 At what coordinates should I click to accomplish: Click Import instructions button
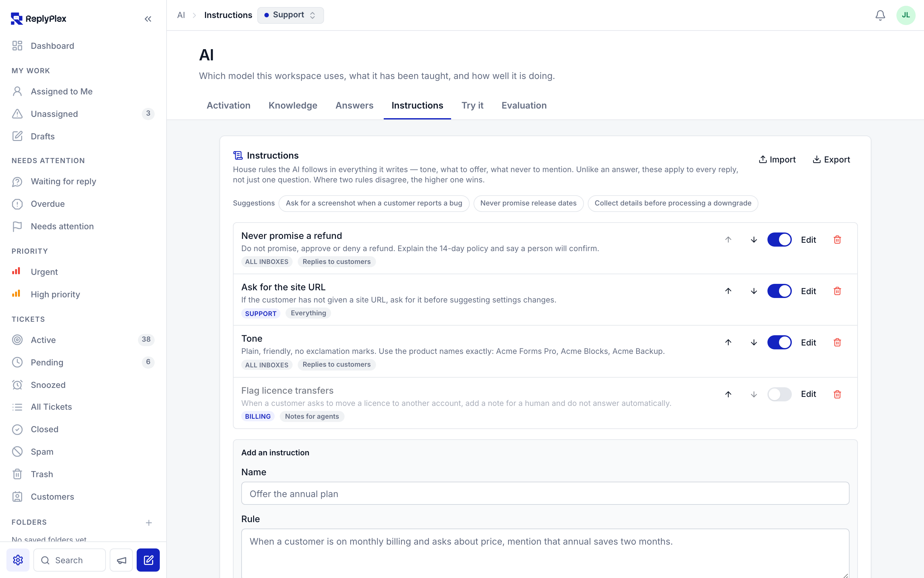777,159
